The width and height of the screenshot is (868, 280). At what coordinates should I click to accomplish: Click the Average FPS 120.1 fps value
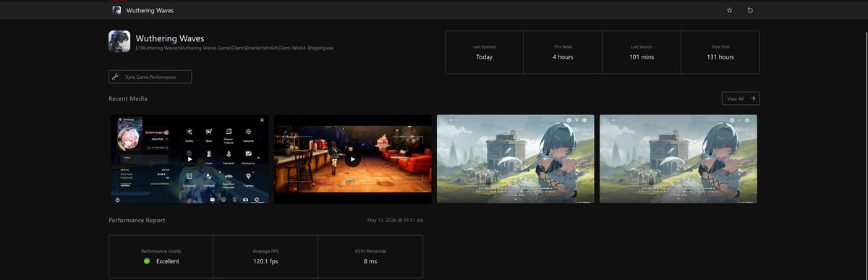265,261
